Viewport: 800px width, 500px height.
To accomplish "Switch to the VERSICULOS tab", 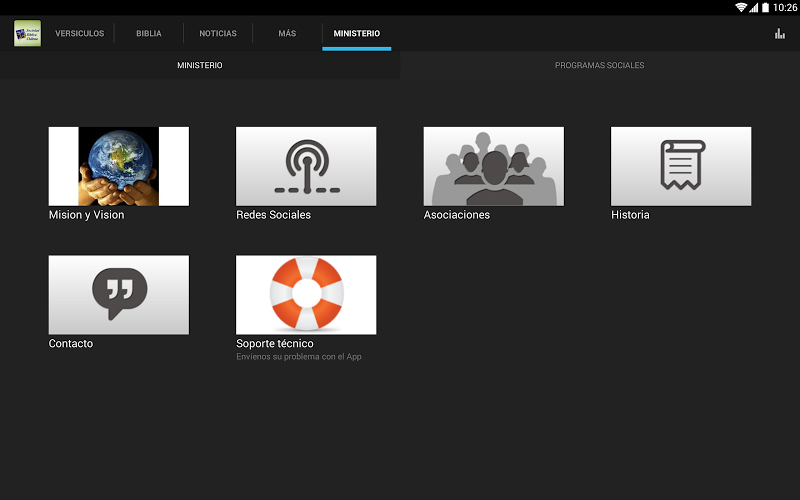I will coord(80,34).
